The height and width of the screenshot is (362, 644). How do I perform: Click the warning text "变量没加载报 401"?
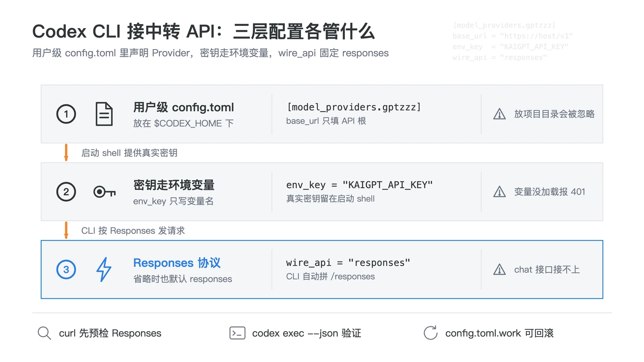click(550, 192)
